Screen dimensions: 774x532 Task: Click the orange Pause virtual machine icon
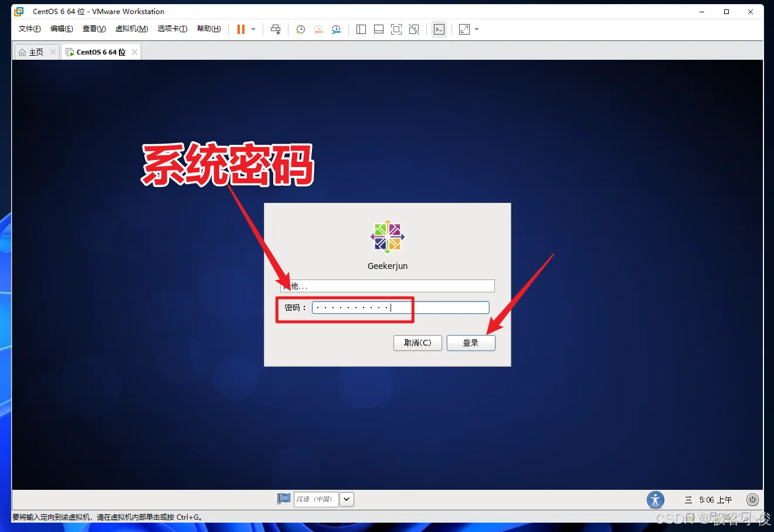(240, 29)
